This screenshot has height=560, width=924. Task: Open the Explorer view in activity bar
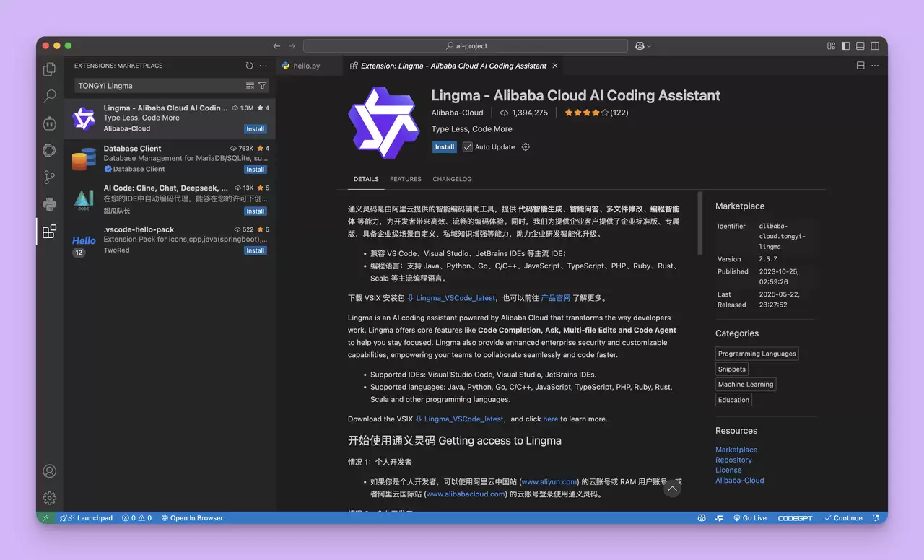49,69
